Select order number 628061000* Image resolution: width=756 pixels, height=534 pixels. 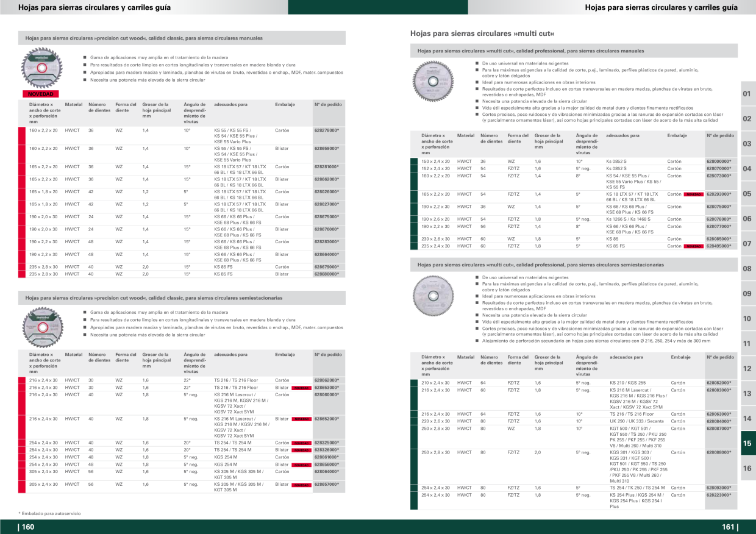pos(327,457)
